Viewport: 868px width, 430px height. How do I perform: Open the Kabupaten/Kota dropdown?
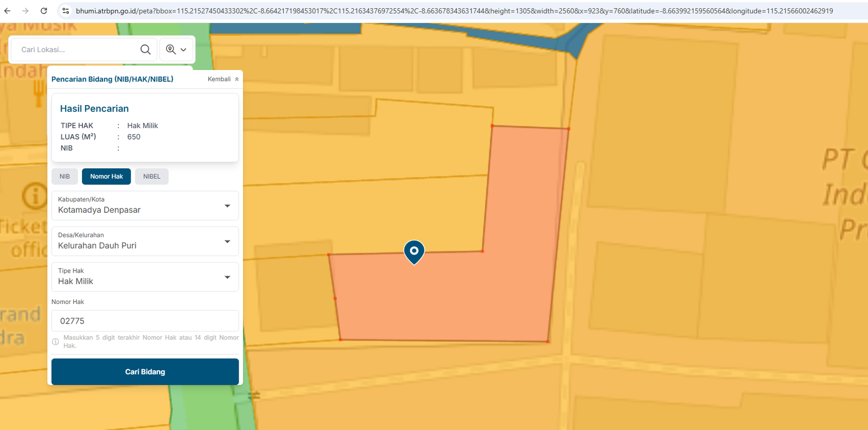(145, 206)
